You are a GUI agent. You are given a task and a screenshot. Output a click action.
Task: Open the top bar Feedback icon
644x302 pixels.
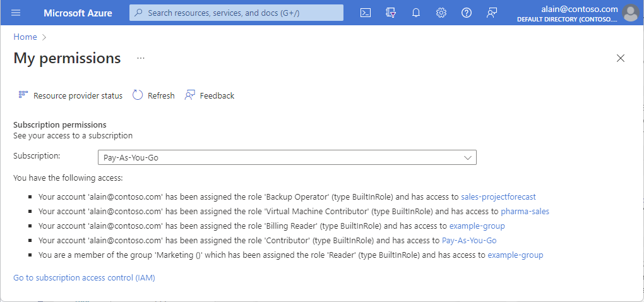pos(492,13)
